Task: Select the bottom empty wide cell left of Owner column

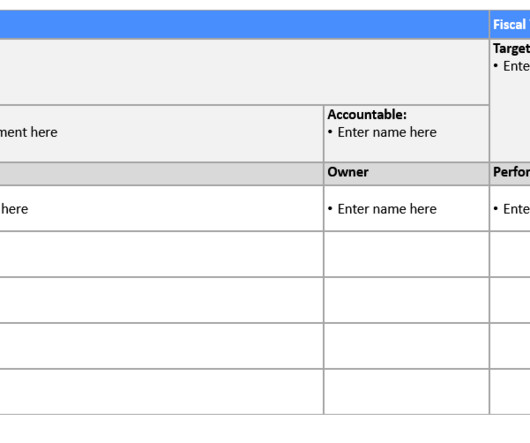Action: click(162, 392)
